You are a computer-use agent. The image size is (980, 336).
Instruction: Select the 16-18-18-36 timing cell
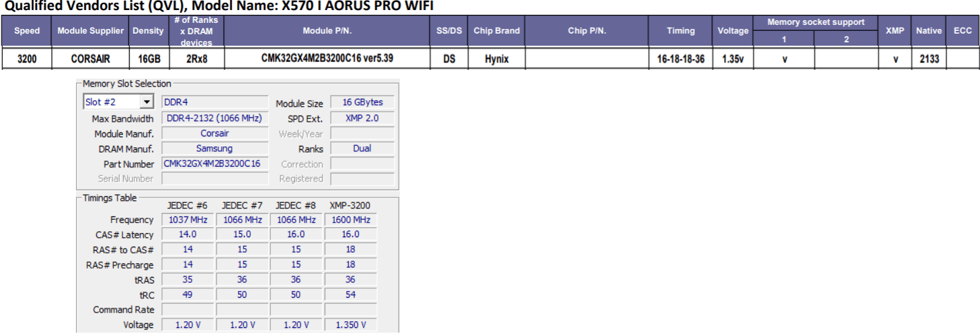(x=681, y=59)
